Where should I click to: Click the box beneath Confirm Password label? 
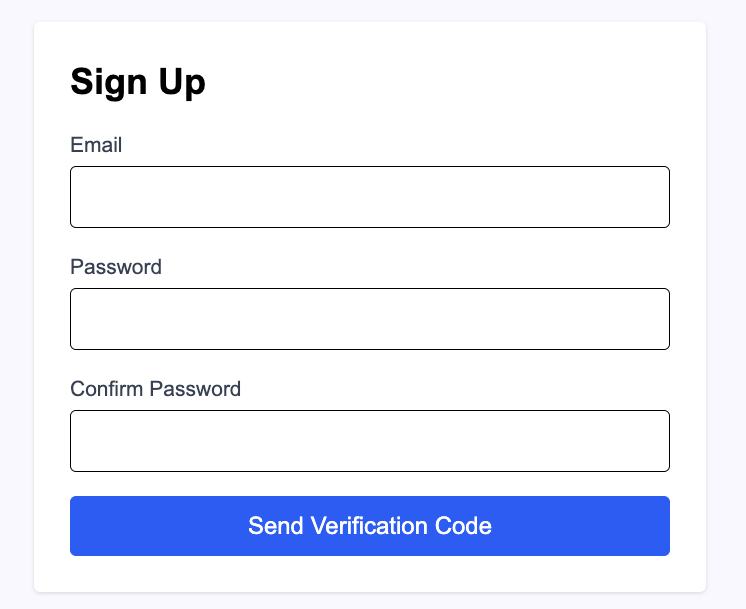(369, 441)
